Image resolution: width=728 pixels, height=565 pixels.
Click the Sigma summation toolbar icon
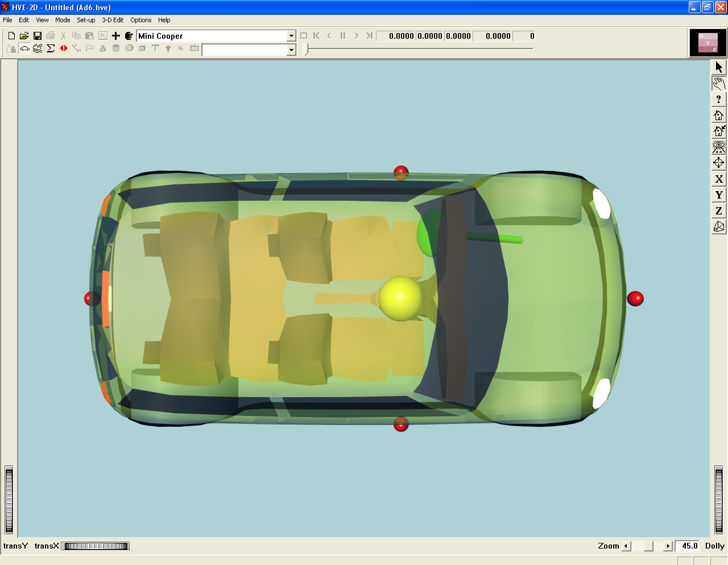click(x=51, y=48)
